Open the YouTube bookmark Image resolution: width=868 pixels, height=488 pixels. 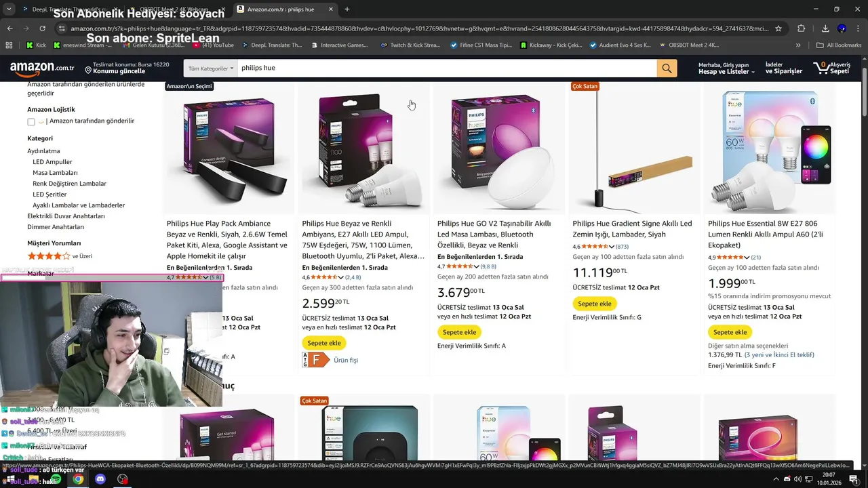tap(214, 45)
